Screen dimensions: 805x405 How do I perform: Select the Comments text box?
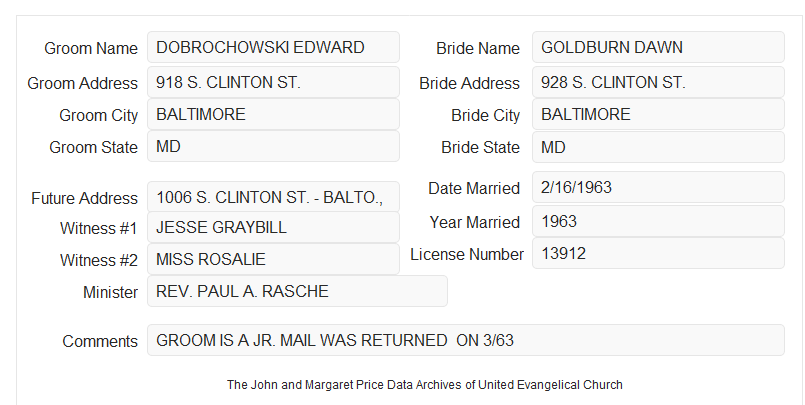(x=466, y=340)
